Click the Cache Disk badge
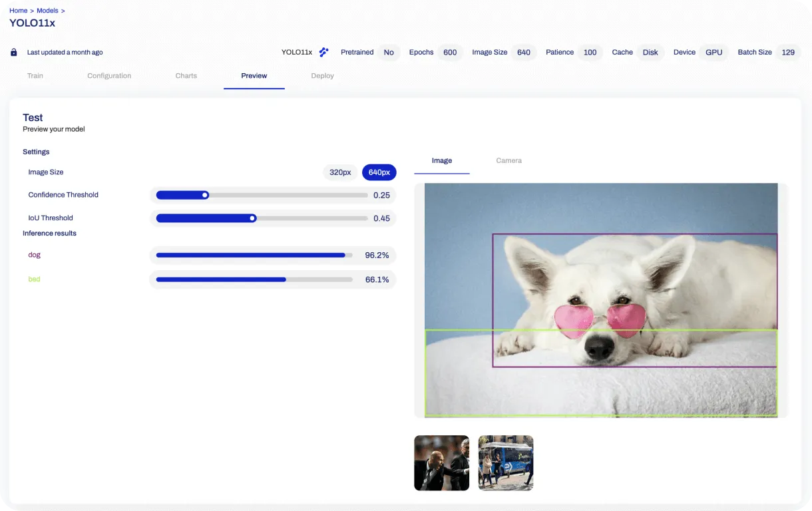Screen dimensions: 812x511 (x=650, y=53)
